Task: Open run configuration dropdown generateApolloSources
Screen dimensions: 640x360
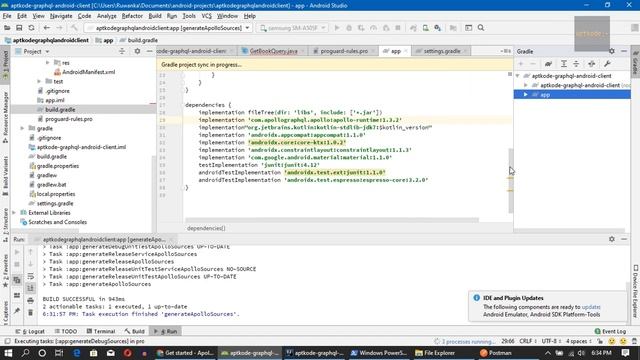Action: [168, 28]
